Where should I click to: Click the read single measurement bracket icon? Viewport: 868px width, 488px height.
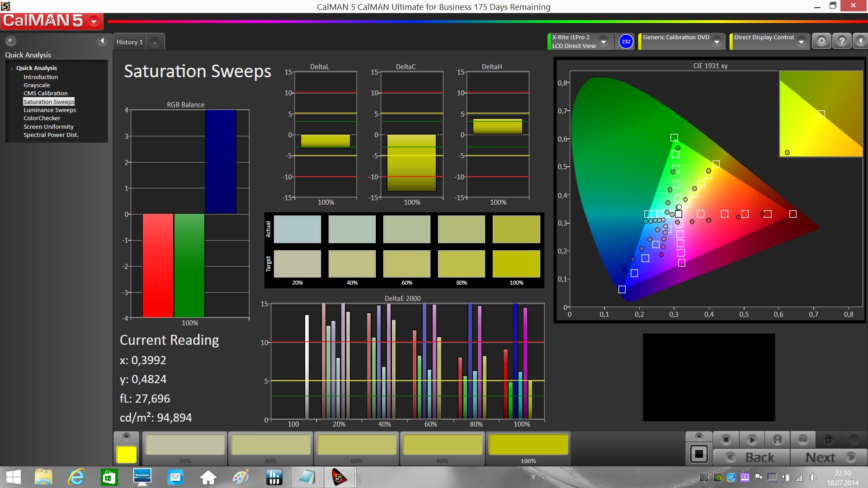[x=777, y=440]
